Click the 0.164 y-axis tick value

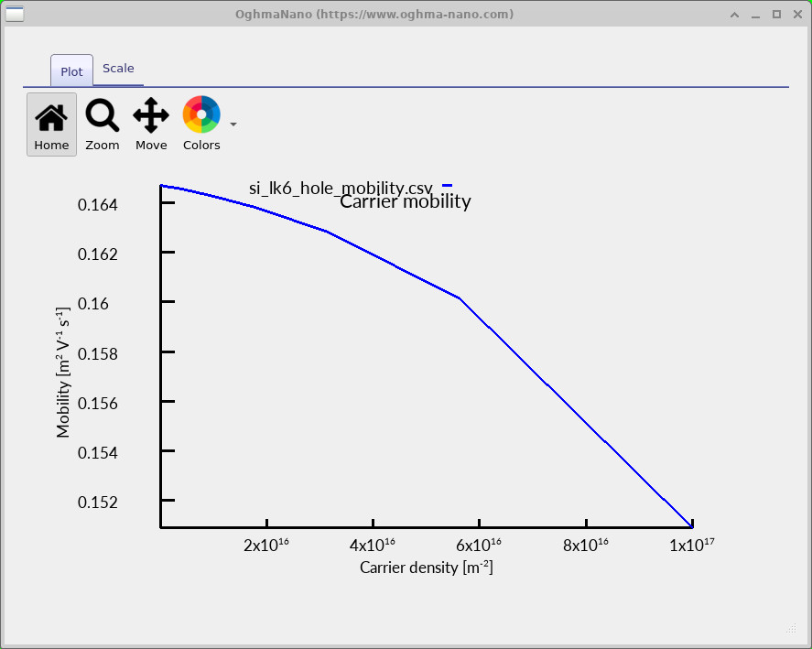[x=97, y=205]
